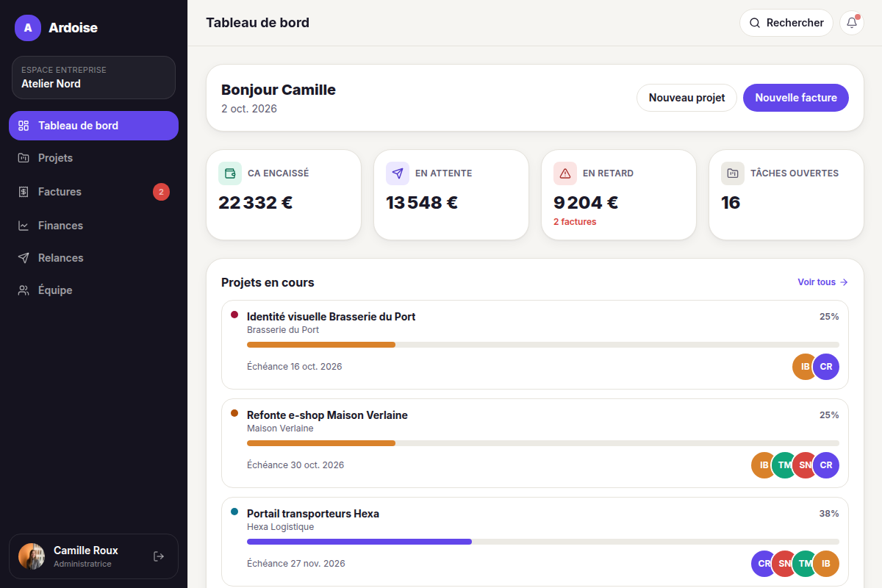
Task: Click the IB avatar on Maison Verlaine project
Action: click(764, 465)
